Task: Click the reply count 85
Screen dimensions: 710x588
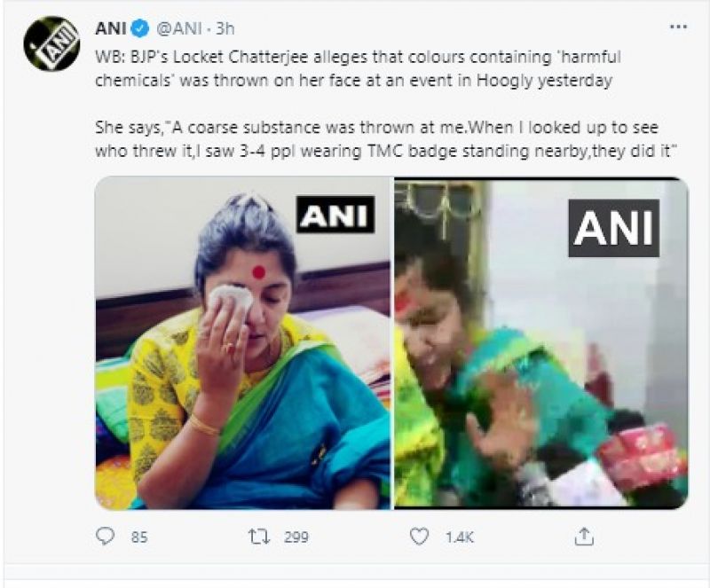Action: point(138,537)
